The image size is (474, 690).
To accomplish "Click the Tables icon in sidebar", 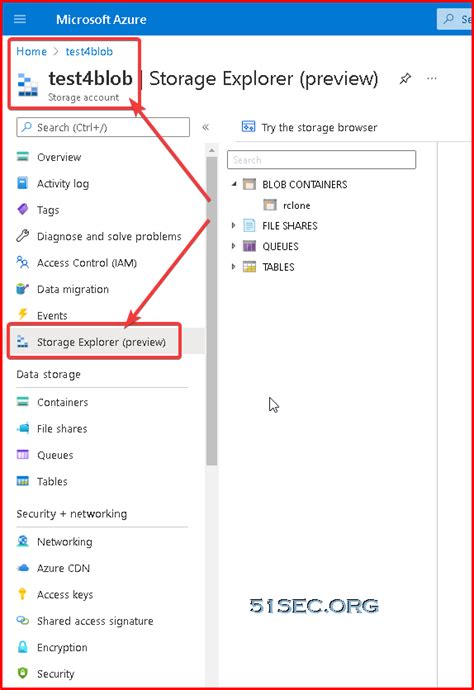I will point(22,481).
